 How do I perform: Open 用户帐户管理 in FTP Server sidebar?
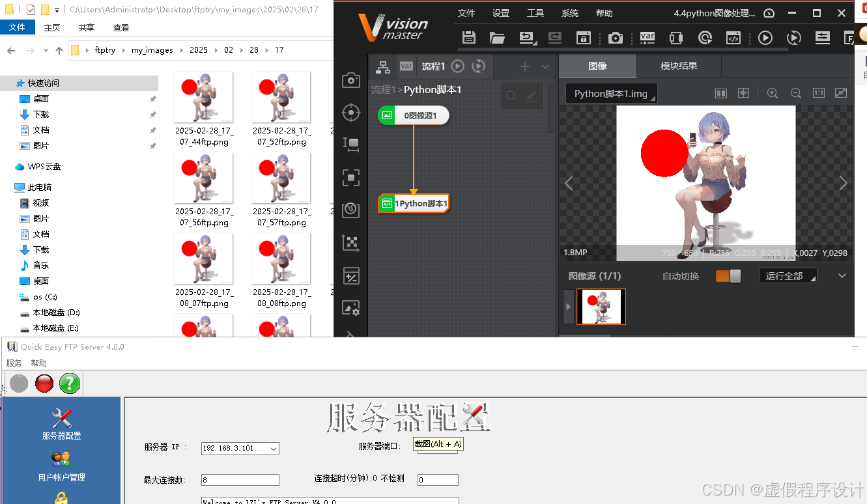(x=61, y=465)
